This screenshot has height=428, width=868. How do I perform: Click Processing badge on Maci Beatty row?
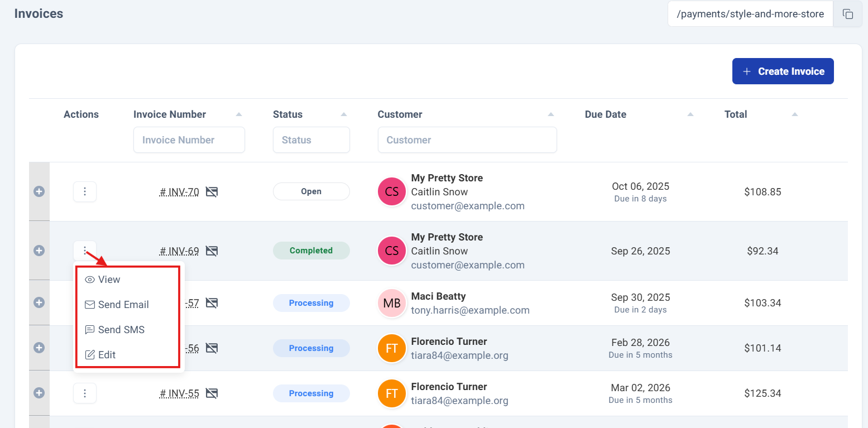coord(311,303)
